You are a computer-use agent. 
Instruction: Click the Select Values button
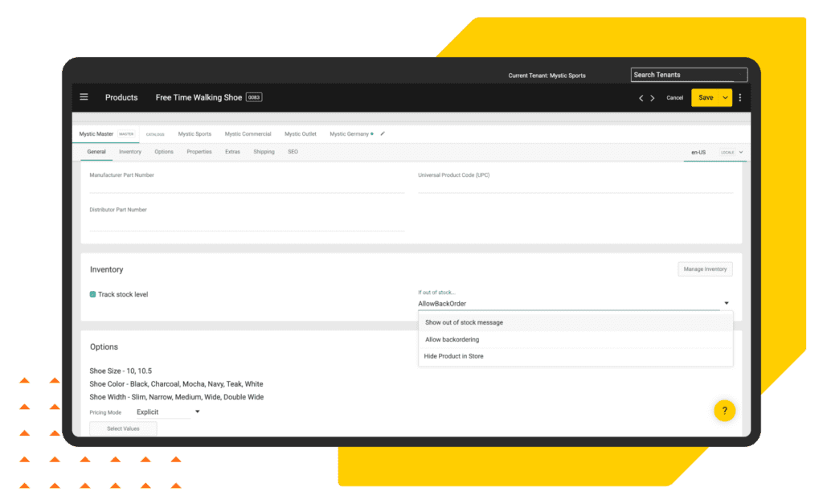(x=123, y=428)
